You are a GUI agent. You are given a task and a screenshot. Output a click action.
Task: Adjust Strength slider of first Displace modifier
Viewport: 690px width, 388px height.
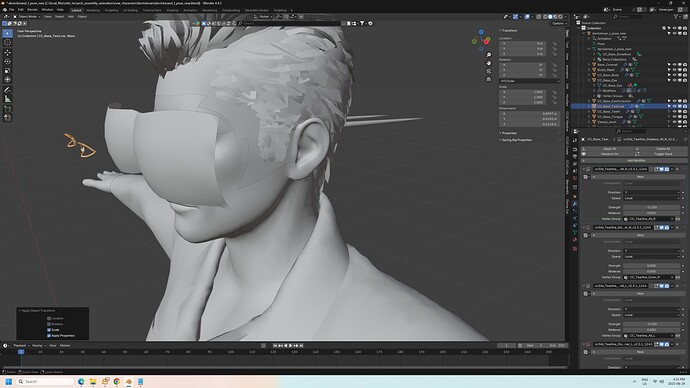[x=651, y=207]
